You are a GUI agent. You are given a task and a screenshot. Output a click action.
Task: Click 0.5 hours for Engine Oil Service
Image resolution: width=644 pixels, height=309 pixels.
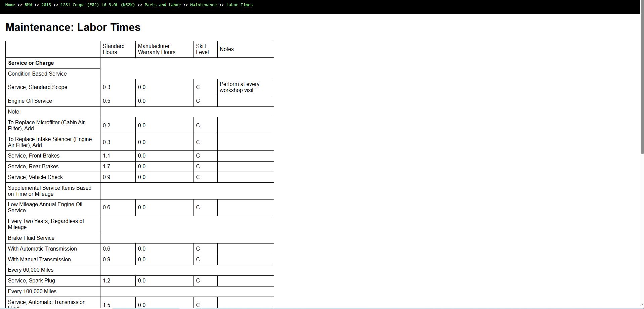(118, 101)
